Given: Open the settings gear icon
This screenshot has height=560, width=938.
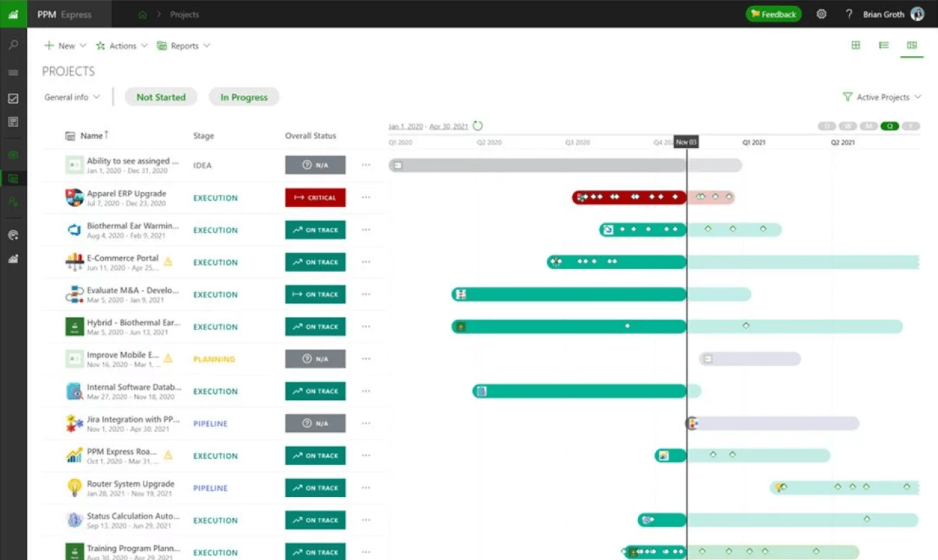Looking at the screenshot, I should [x=821, y=14].
